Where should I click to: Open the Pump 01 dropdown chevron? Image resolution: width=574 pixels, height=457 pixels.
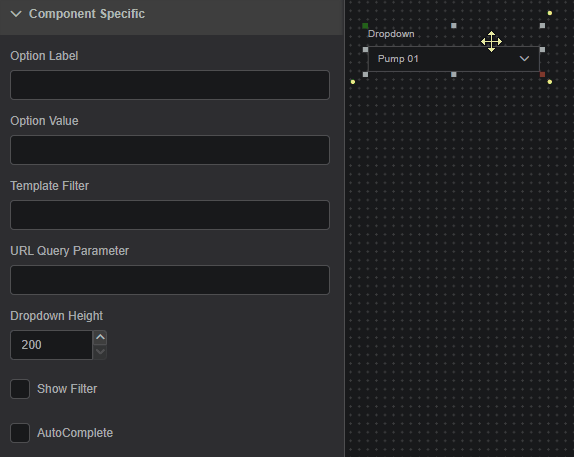pos(524,59)
